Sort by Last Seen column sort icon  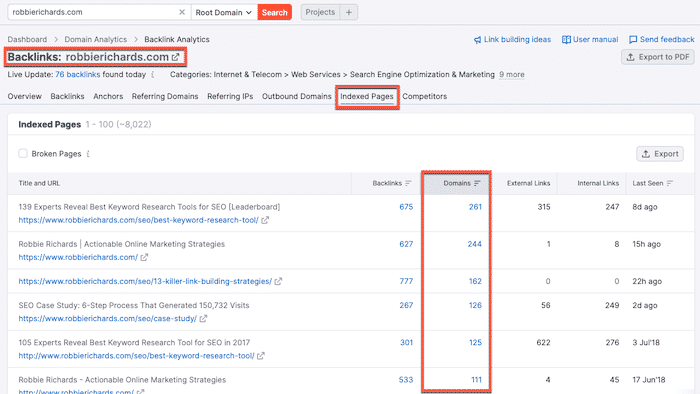(x=670, y=183)
